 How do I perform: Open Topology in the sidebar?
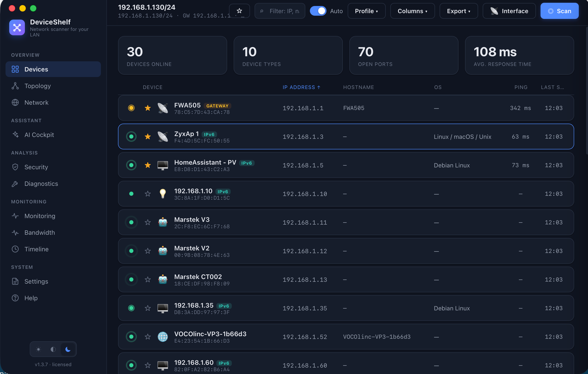(x=53, y=86)
